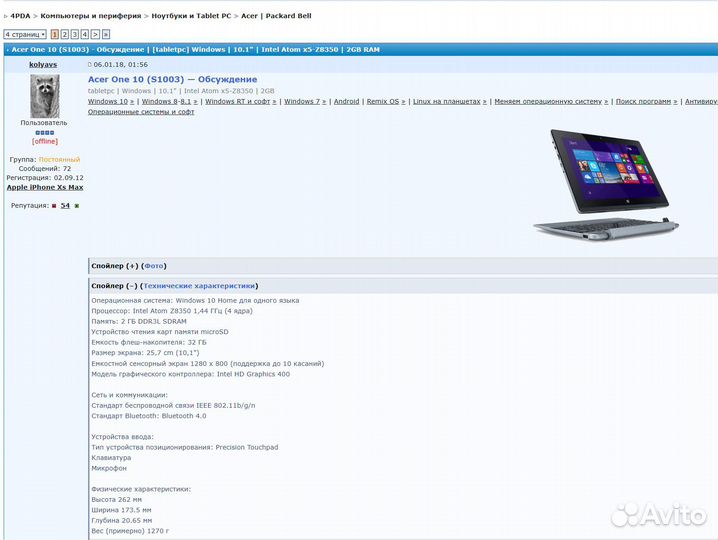718x540 pixels.
Task: Click the post icon beside 06.01.18 date
Action: click(x=90, y=65)
